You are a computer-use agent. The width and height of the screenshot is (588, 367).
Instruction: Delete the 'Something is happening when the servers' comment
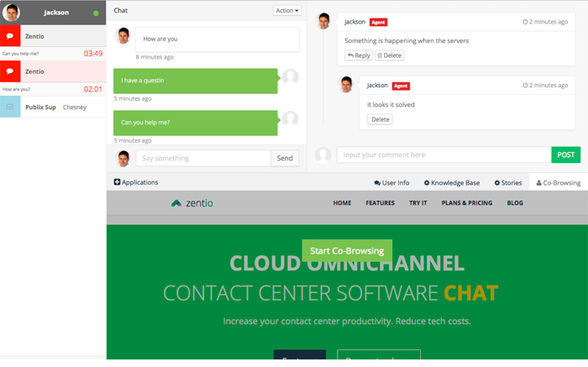[389, 55]
